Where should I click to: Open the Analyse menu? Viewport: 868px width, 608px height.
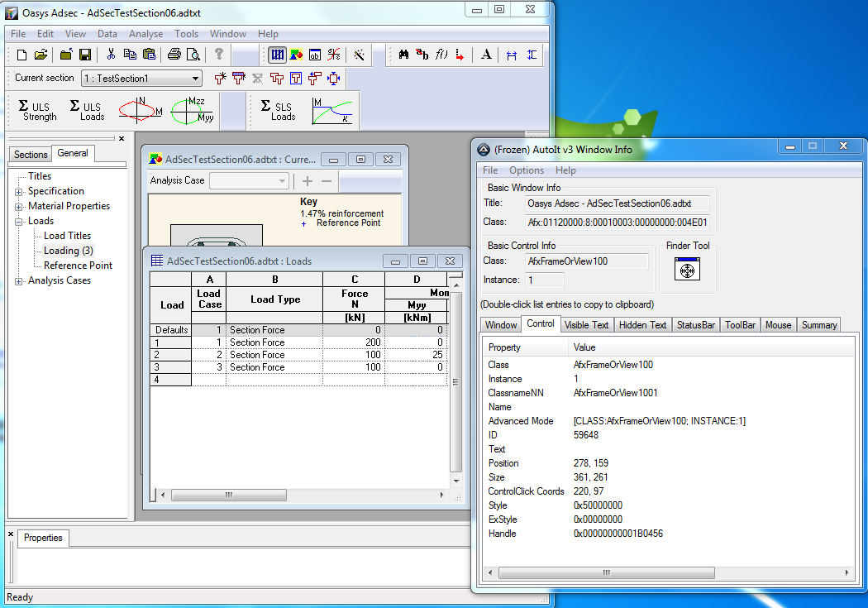click(145, 34)
